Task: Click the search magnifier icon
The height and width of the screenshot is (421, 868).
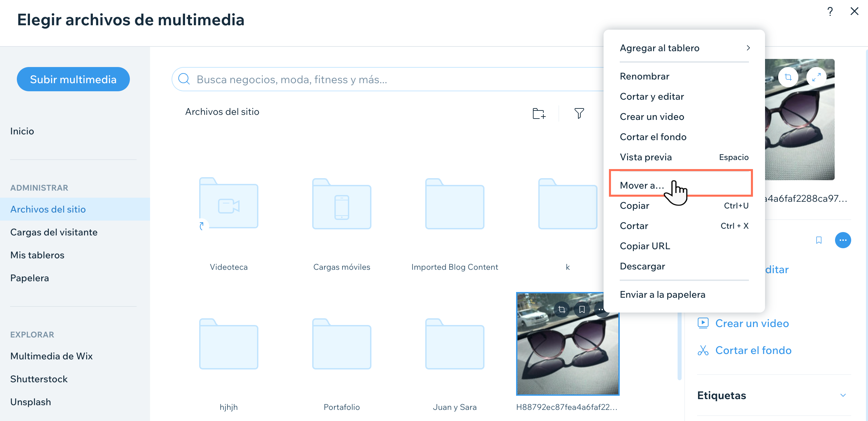Action: click(184, 79)
